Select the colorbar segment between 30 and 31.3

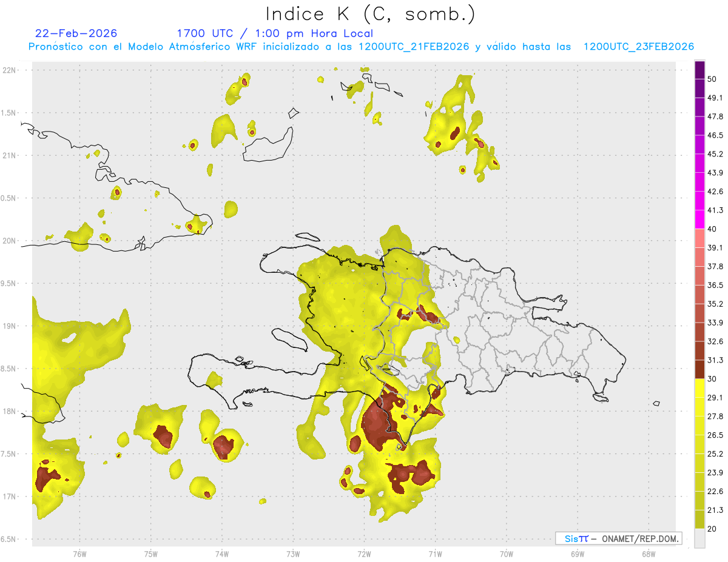(x=700, y=369)
